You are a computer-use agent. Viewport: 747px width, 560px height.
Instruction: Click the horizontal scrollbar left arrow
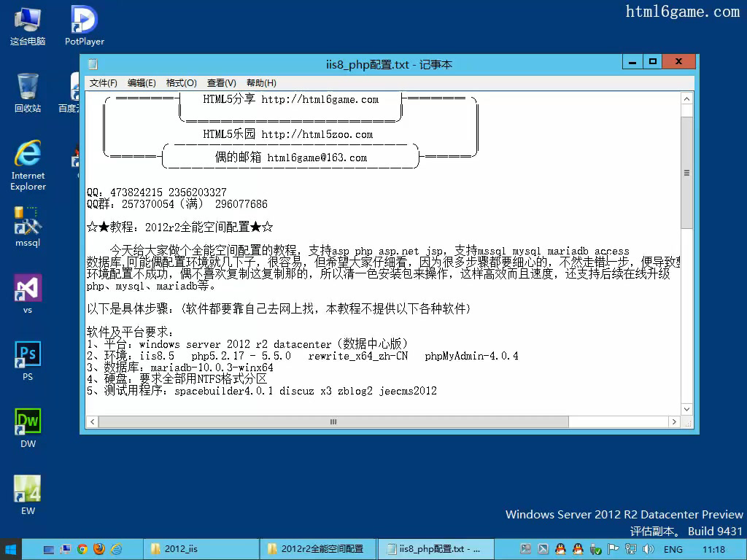[93, 422]
